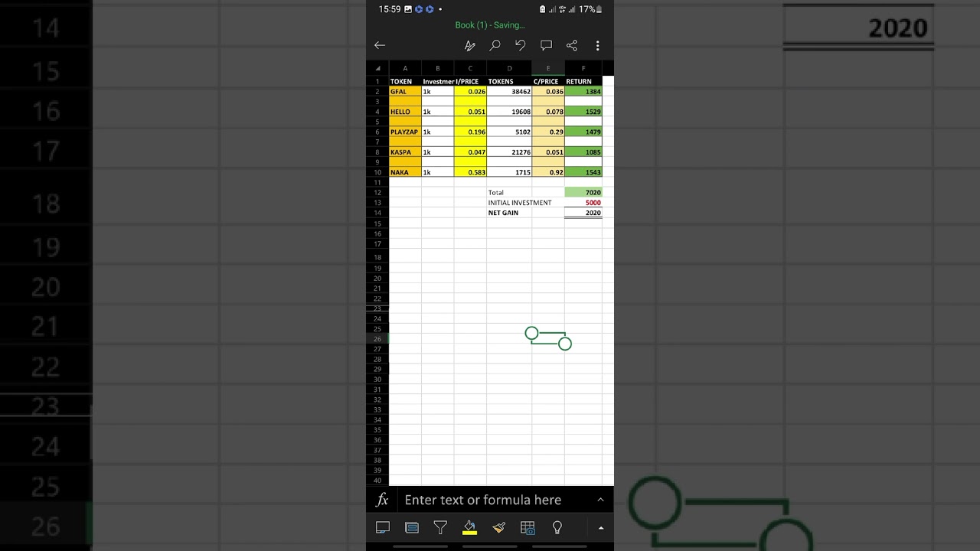Screen dimensions: 980x551
Task: Select the return value 1529
Action: pos(583,112)
